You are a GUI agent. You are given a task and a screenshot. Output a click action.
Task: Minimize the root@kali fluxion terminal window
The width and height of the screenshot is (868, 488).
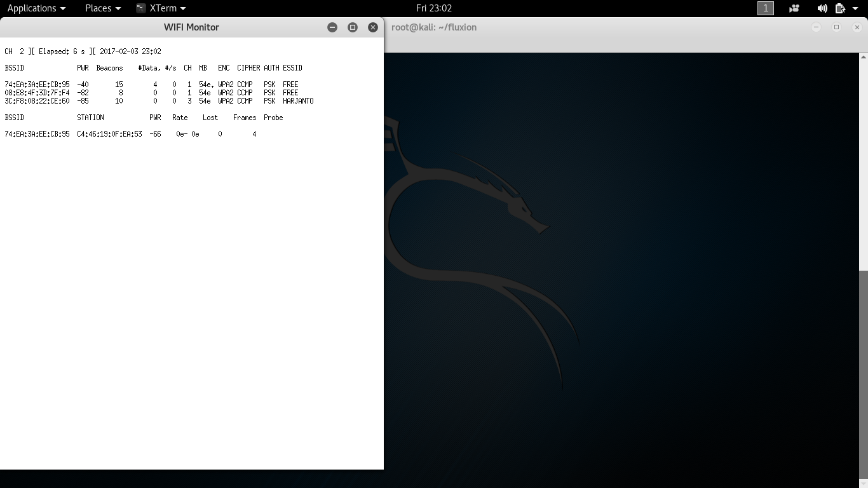pyautogui.click(x=817, y=27)
